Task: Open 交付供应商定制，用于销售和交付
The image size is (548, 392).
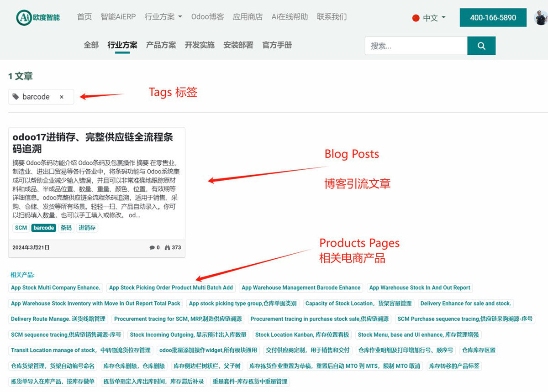Action: (x=307, y=350)
